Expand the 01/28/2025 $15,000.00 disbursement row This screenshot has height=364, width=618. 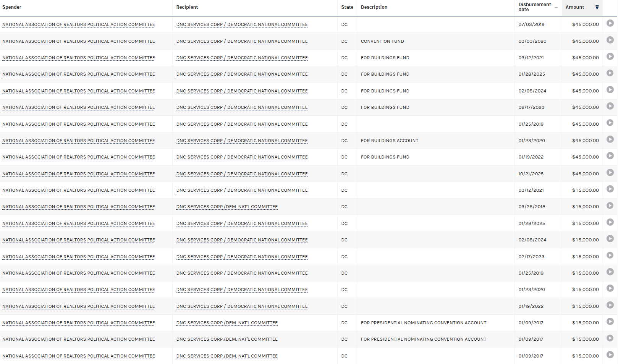coord(610,222)
